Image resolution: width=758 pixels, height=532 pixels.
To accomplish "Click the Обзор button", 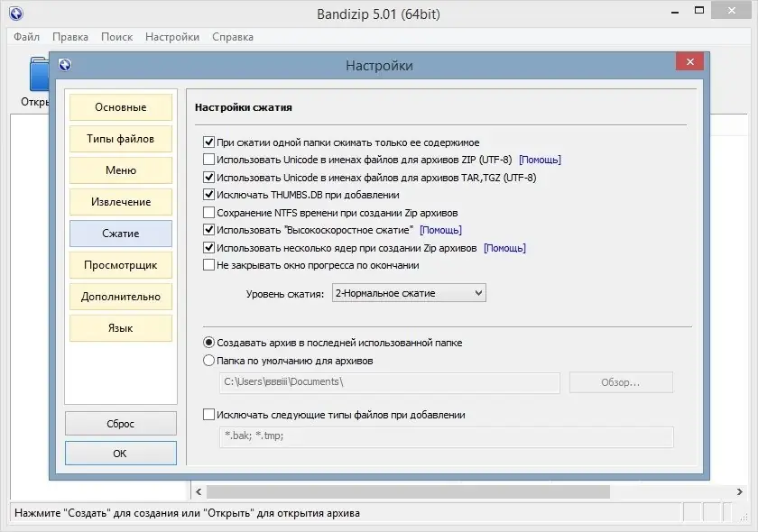I will pyautogui.click(x=620, y=381).
